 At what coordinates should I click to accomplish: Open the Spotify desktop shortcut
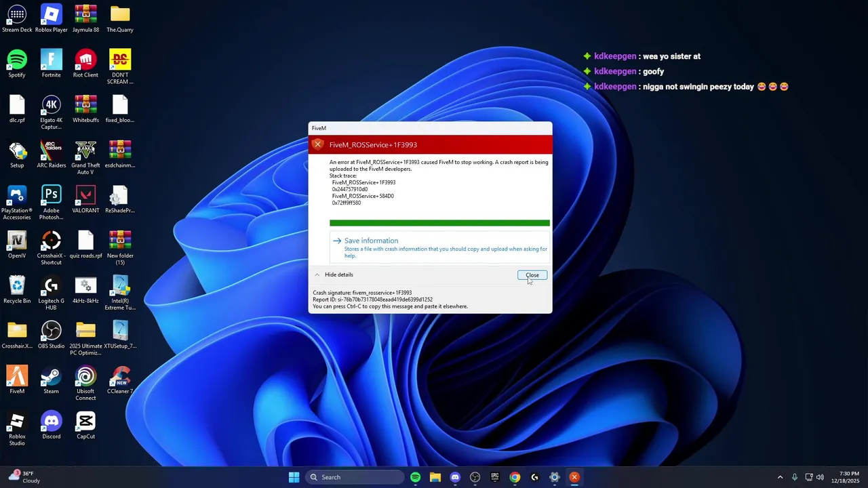[x=17, y=64]
